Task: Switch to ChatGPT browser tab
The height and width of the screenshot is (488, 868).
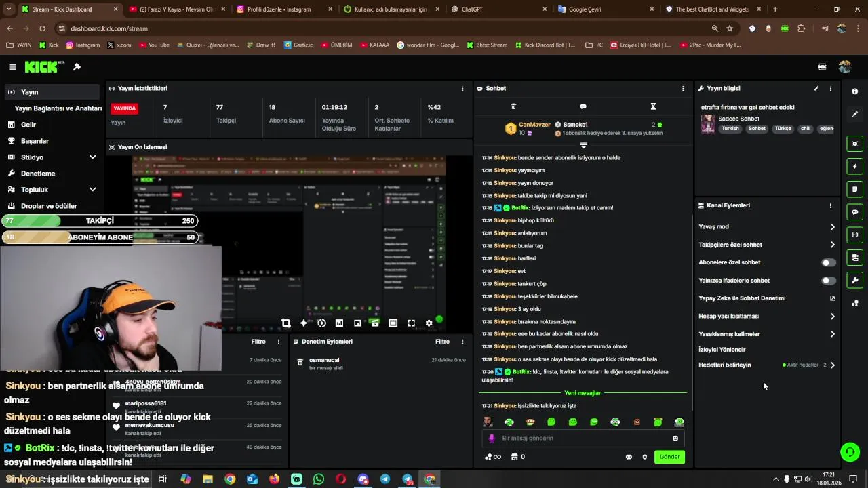Action: 499,9
